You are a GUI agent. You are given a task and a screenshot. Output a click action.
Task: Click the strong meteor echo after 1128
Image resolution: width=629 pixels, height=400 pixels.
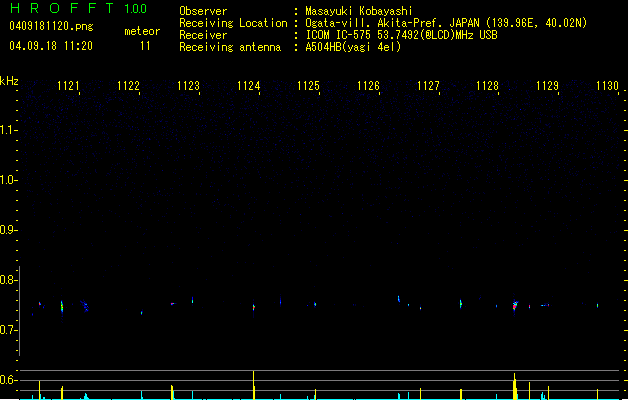pos(515,306)
